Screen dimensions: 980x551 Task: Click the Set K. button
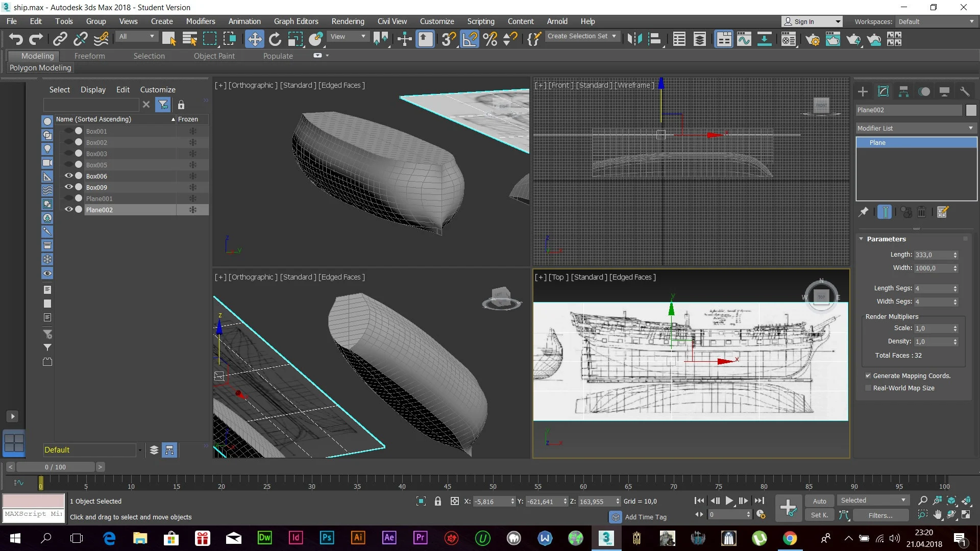coord(819,515)
